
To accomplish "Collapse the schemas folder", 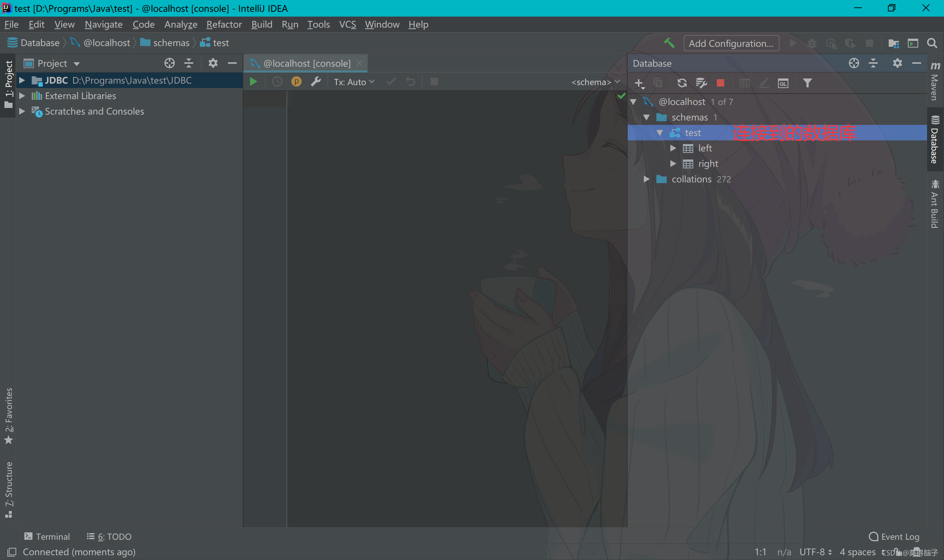I will point(646,118).
